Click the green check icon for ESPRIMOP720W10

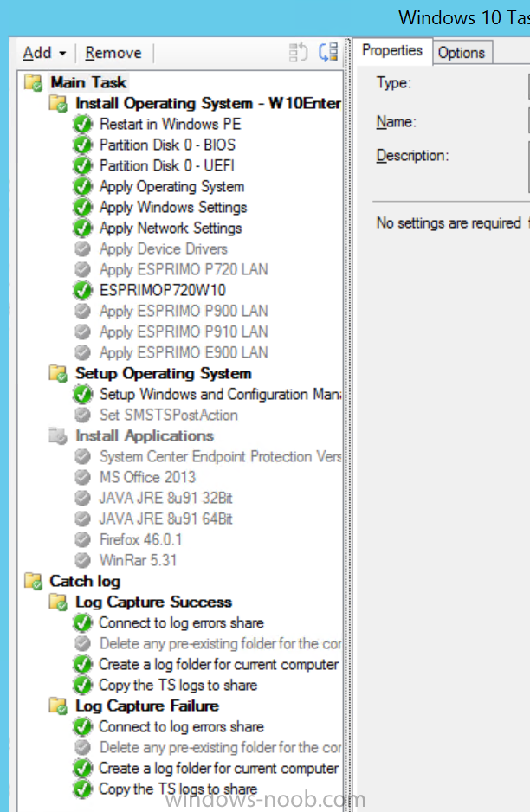pos(83,290)
